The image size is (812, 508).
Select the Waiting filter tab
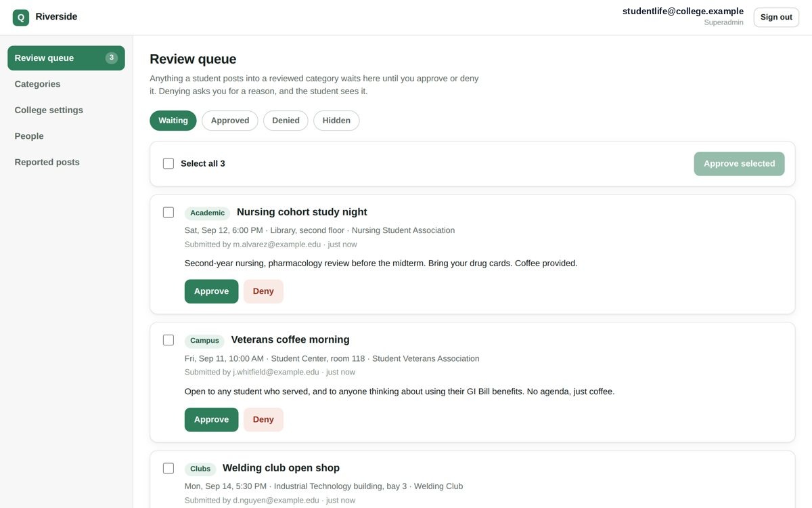tap(173, 121)
